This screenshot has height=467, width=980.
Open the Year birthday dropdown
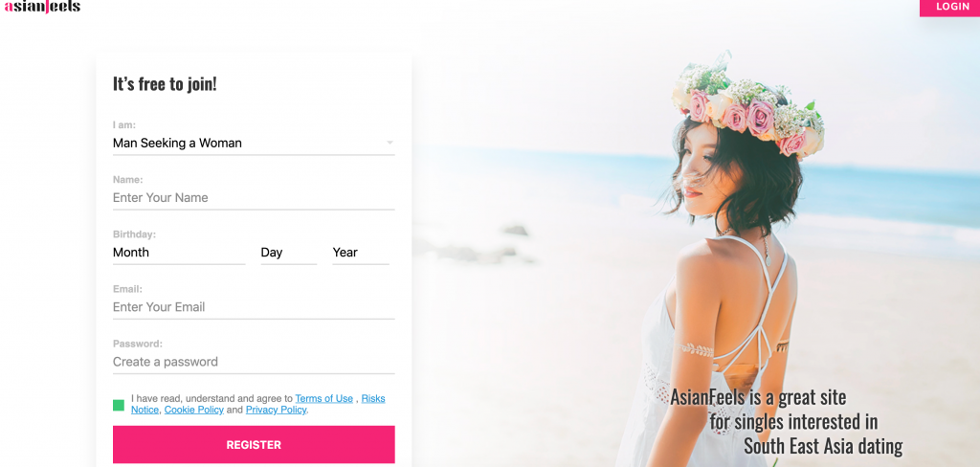click(361, 253)
